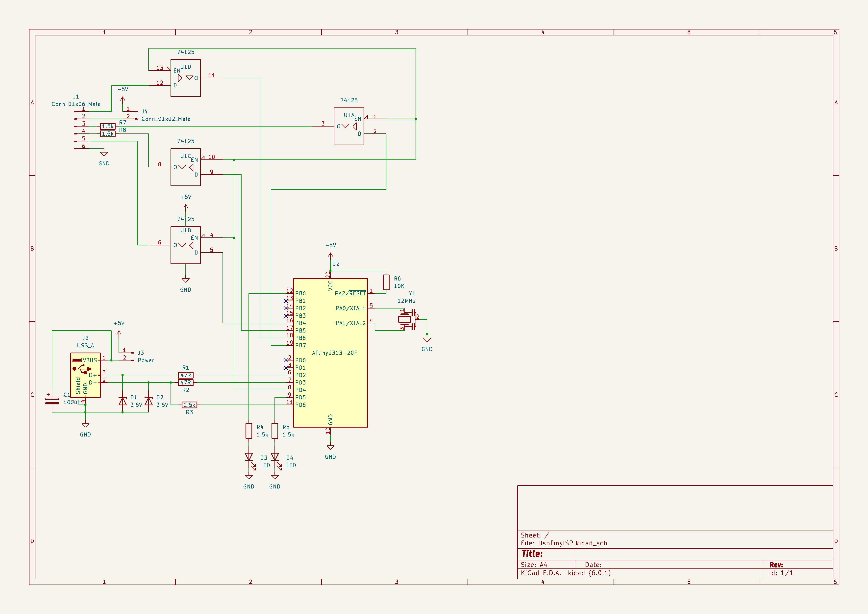Select the no-connect mark on PB1 pin
The height and width of the screenshot is (614, 868).
coord(286,301)
